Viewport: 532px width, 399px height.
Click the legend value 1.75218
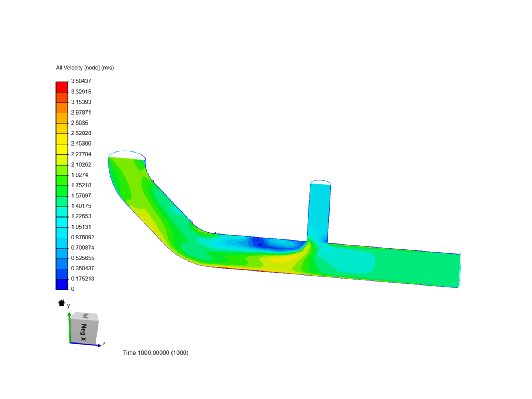(81, 185)
